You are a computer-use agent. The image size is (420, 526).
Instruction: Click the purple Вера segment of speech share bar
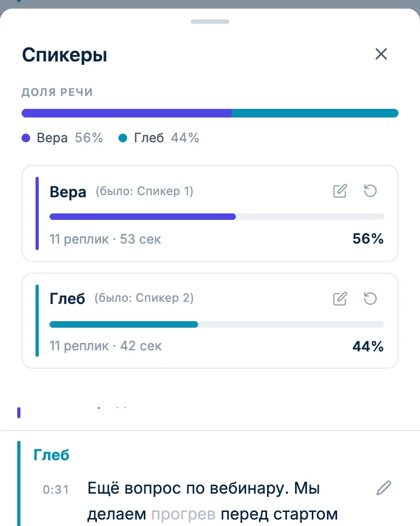127,113
